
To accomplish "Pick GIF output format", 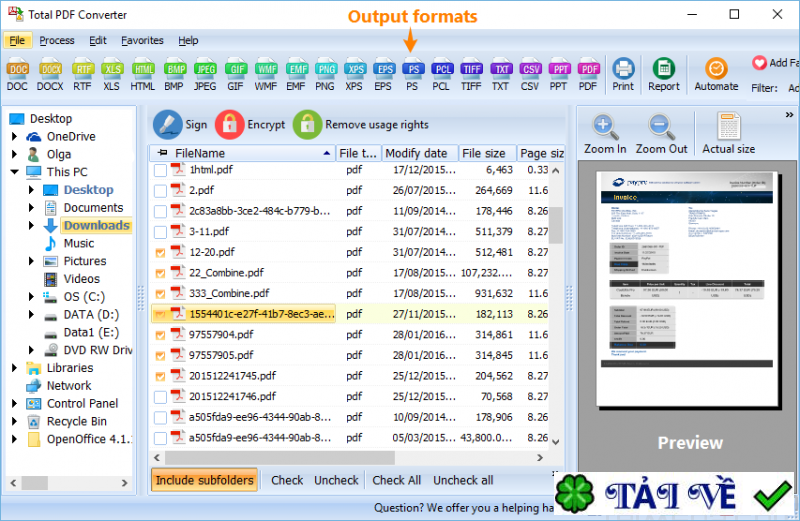I will [236, 75].
